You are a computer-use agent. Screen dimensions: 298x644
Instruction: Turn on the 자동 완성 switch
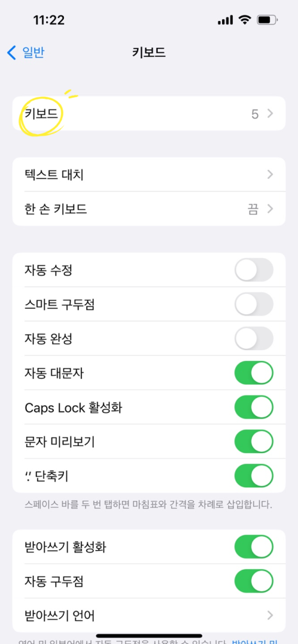coord(254,339)
